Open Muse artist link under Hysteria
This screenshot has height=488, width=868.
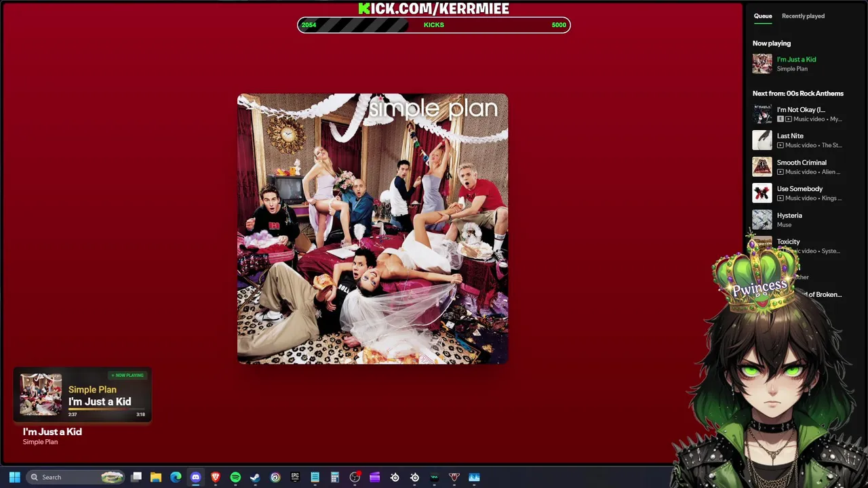[784, 225]
